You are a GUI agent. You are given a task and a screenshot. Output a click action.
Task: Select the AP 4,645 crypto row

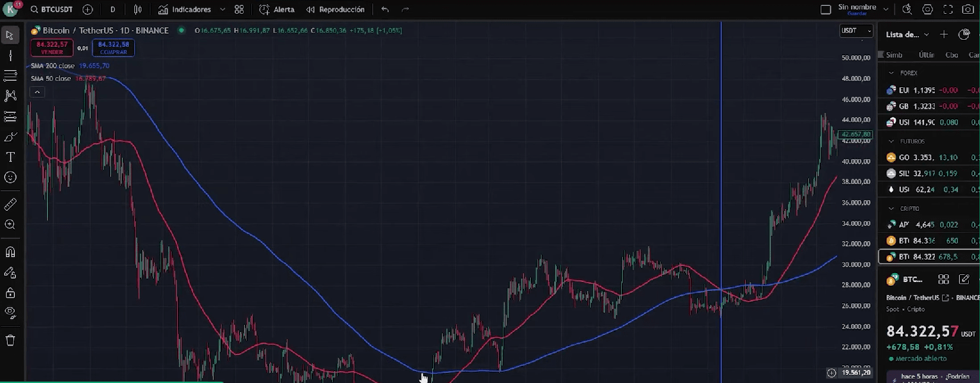tap(929, 224)
